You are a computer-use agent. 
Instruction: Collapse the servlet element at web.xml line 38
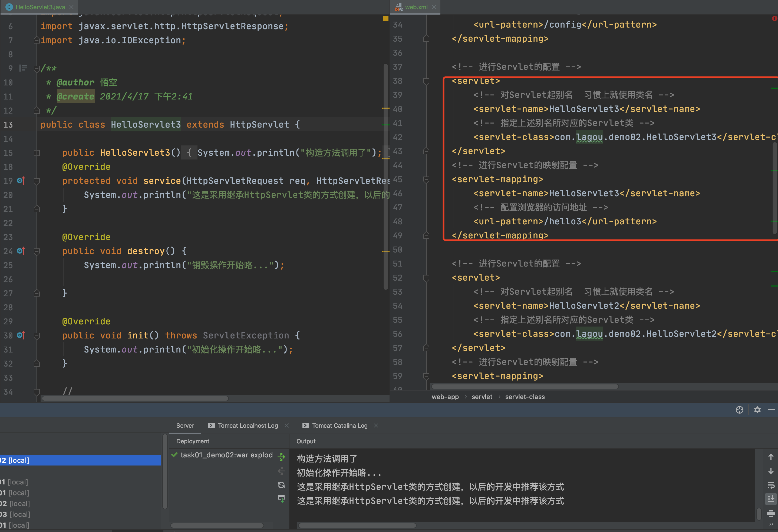(426, 81)
